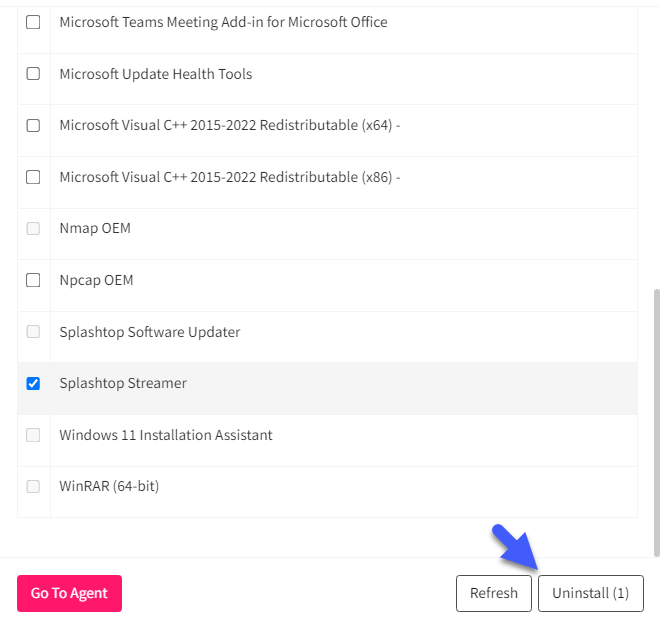The width and height of the screenshot is (660, 628).
Task: Tick the Nmap OEM checkbox
Action: (x=33, y=229)
